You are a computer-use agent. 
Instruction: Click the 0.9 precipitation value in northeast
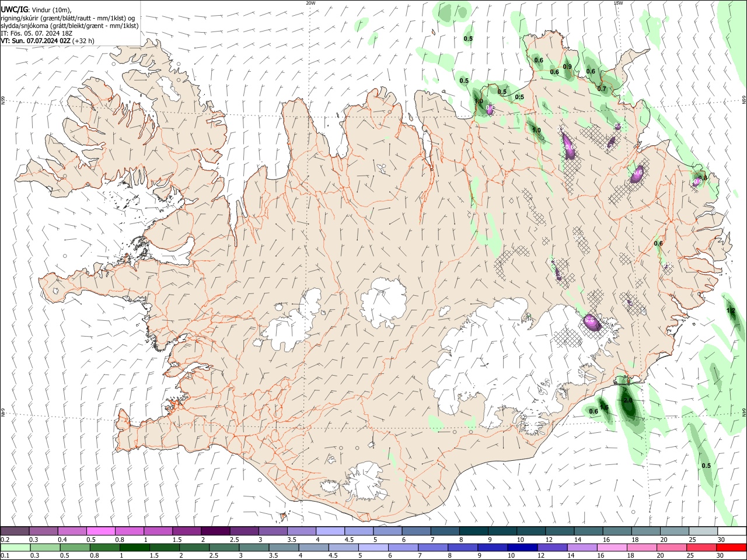(567, 67)
